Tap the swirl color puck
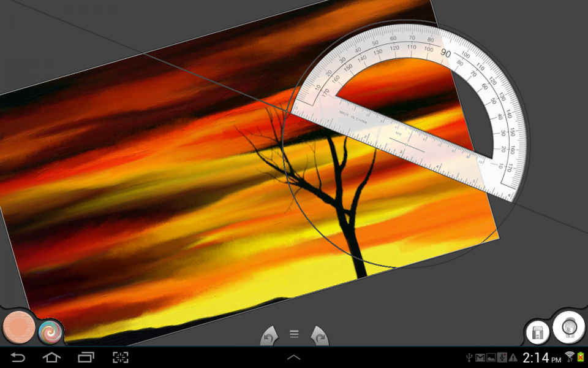This screenshot has height=368, width=588. (51, 332)
